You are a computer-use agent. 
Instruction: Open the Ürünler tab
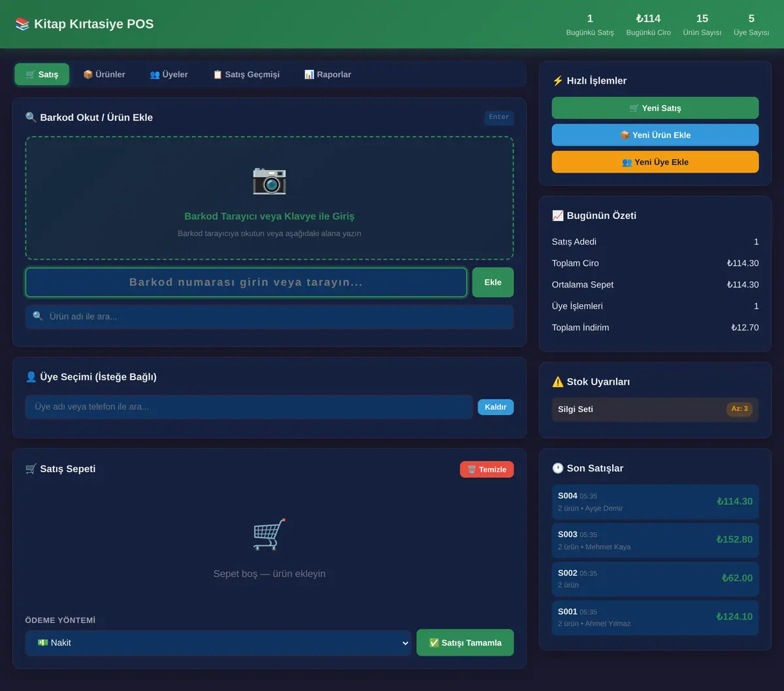coord(104,75)
